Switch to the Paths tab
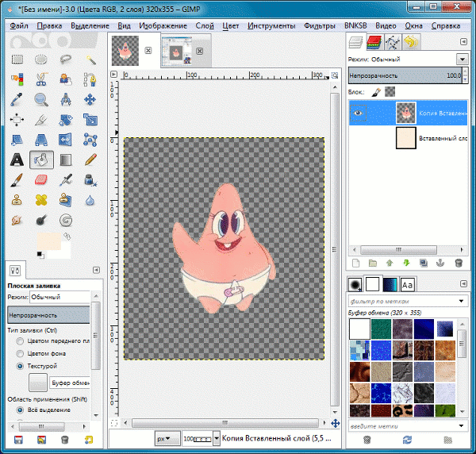 392,42
